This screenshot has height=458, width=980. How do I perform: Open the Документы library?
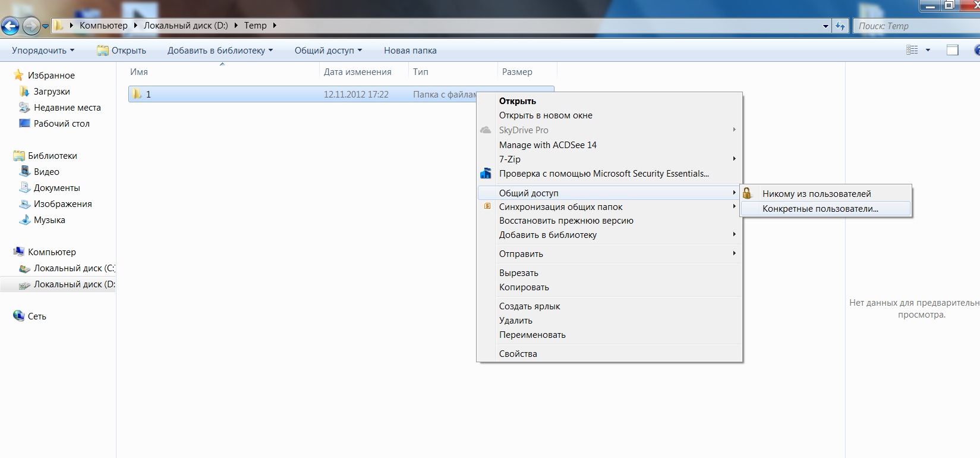(x=57, y=188)
